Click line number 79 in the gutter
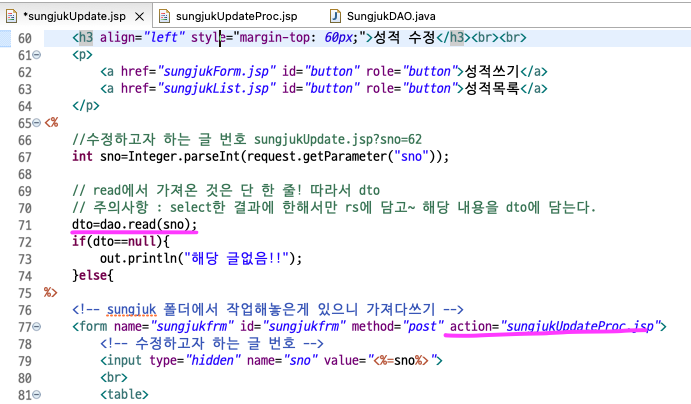The image size is (691, 404). click(x=25, y=361)
